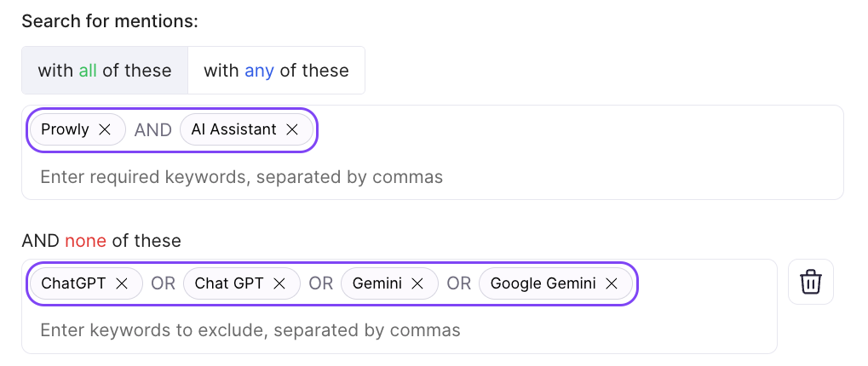Remove the Chat GPT excluded keyword

[x=280, y=283]
